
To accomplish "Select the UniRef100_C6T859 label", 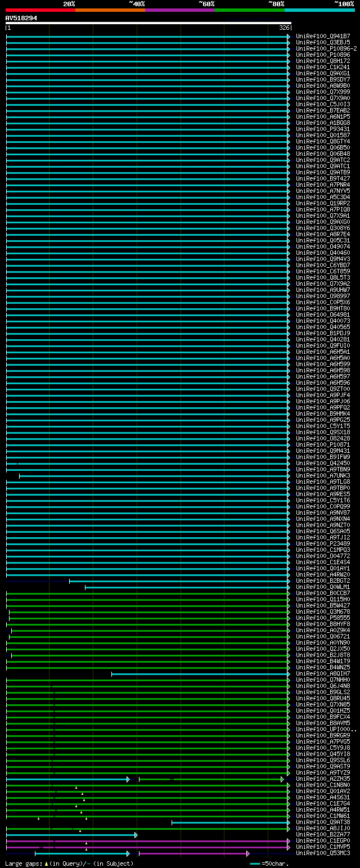I will click(x=323, y=271).
